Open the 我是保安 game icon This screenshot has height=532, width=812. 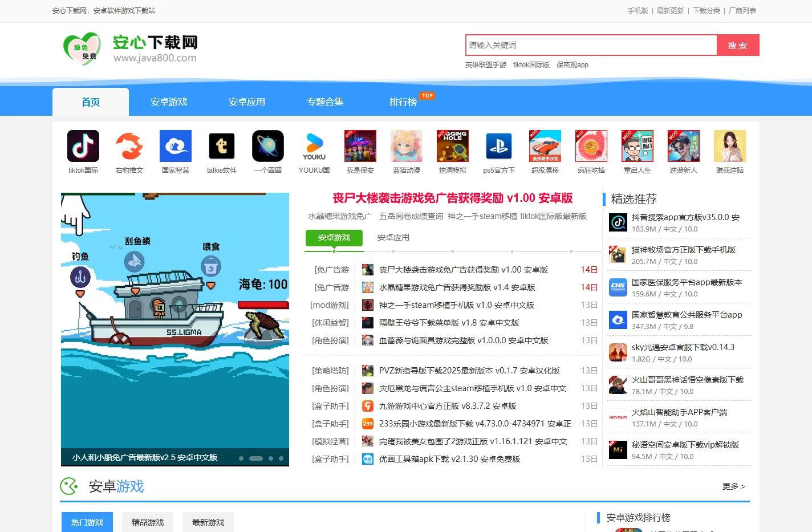point(360,146)
